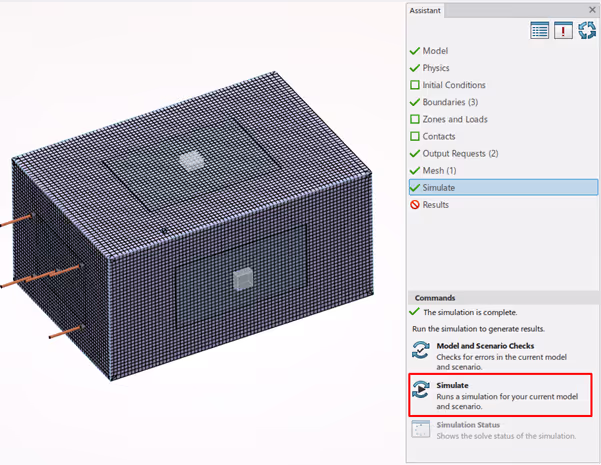Click the lowest copper pipe on the box
This screenshot has height=465, width=601.
tap(66, 332)
